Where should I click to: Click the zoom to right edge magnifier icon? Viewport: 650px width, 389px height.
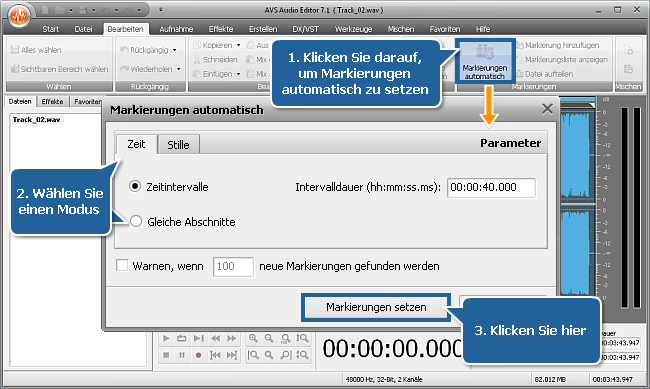coord(286,355)
